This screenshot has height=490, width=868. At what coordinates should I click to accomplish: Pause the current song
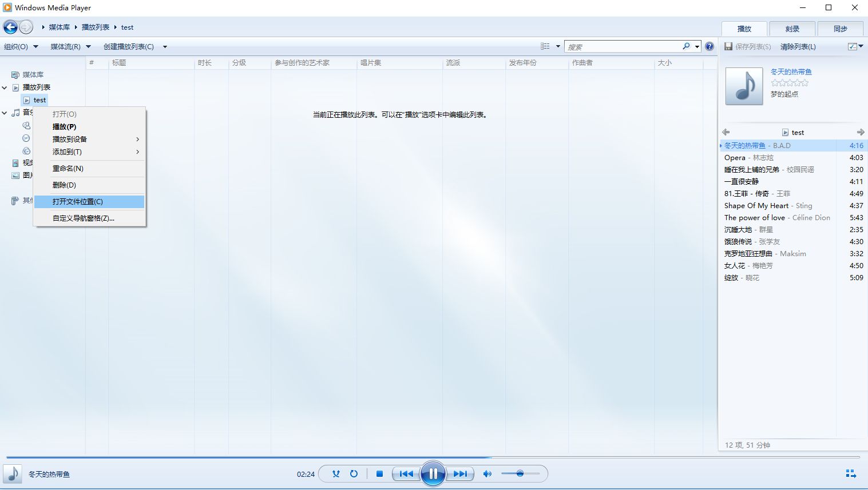tap(433, 473)
